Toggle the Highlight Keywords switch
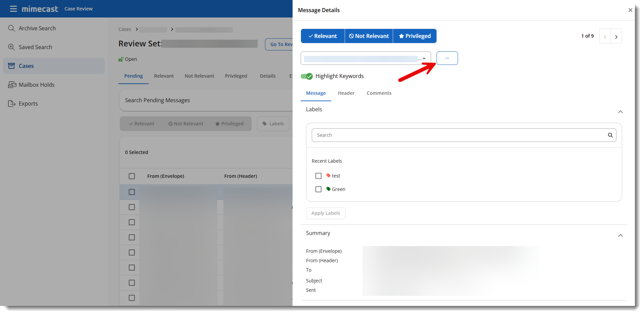The height and width of the screenshot is (315, 644). tap(307, 76)
